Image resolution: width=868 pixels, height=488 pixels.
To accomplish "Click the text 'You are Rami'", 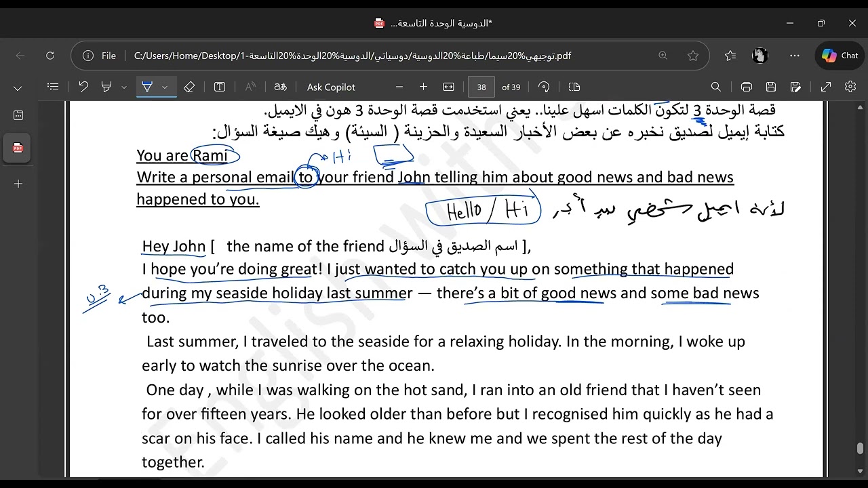I will tap(182, 155).
